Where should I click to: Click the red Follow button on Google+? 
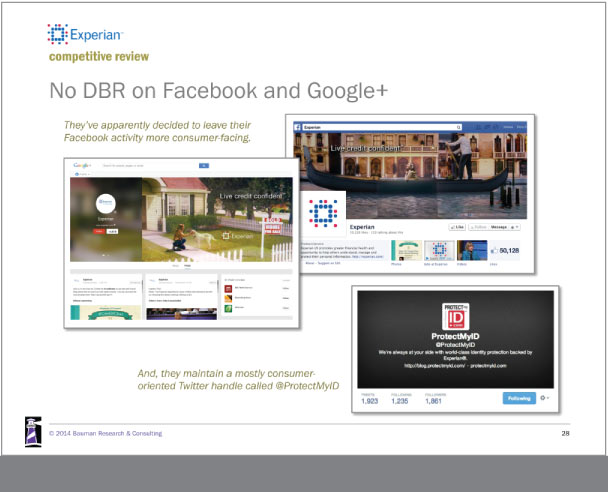(99, 231)
